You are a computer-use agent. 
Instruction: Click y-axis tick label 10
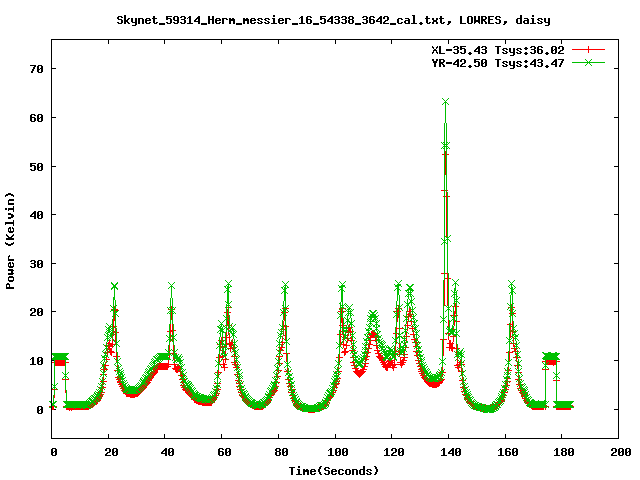(37, 361)
